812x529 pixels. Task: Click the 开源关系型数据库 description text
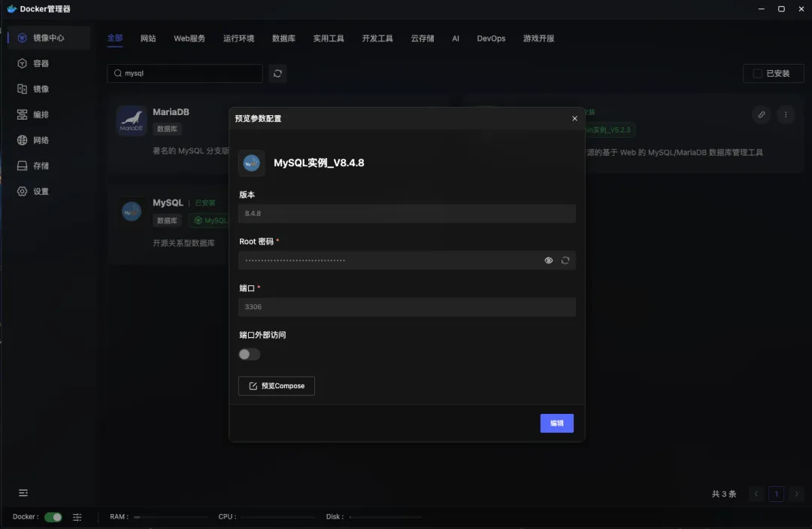(x=184, y=243)
